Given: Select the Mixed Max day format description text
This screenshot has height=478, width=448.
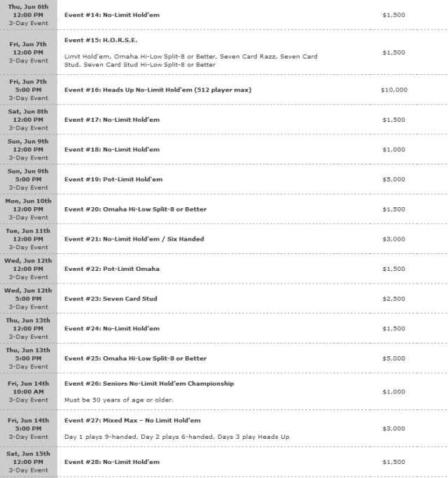Looking at the screenshot, I should (177, 437).
